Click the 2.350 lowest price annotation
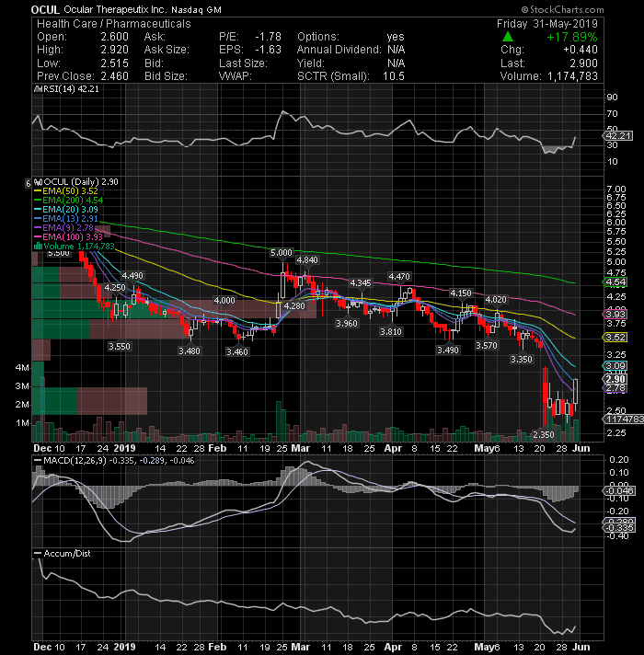Image resolution: width=644 pixels, height=655 pixels. [x=544, y=435]
